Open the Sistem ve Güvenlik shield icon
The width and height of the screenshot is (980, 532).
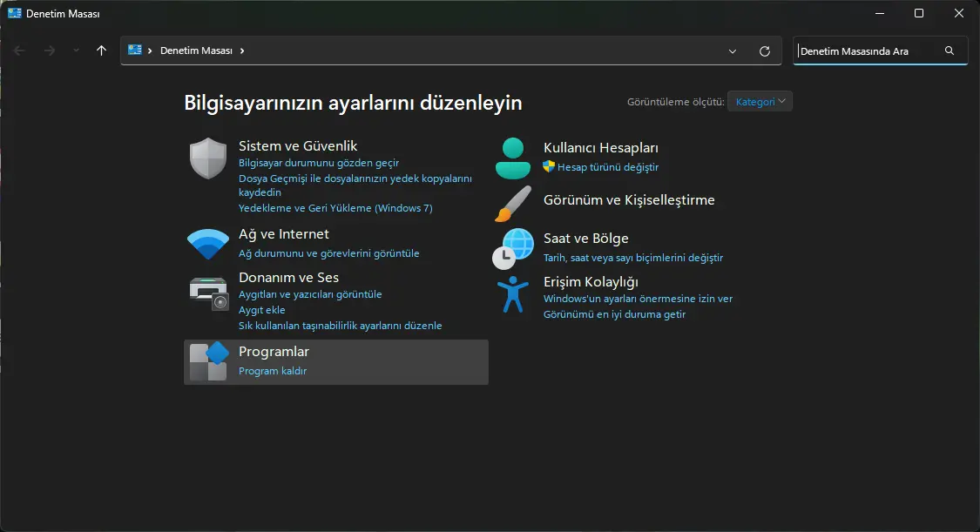click(208, 158)
